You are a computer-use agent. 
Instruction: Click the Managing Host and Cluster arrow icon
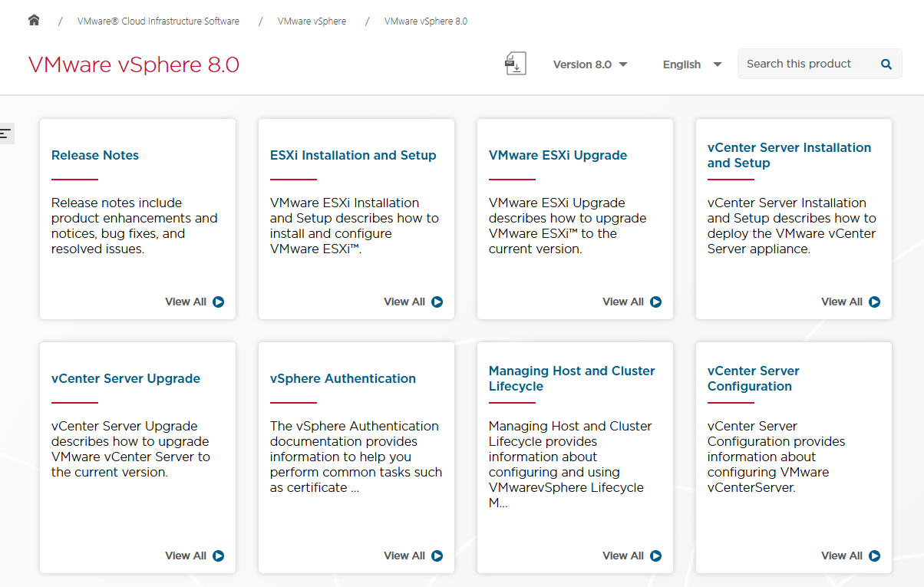656,556
